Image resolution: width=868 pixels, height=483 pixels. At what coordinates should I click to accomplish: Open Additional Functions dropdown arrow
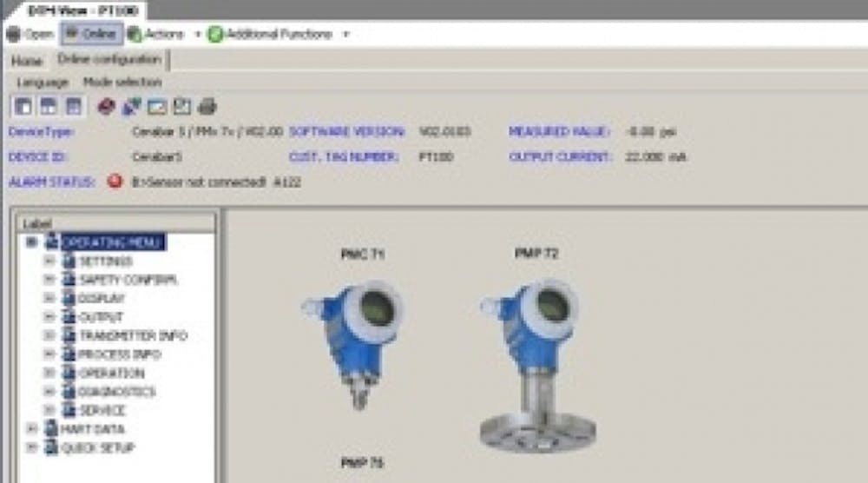[x=346, y=35]
